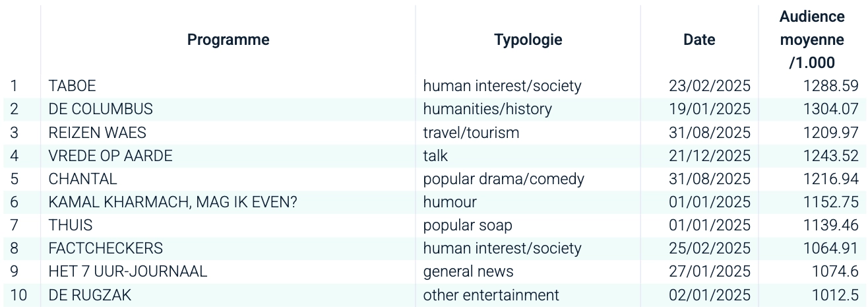The image size is (868, 307).
Task: Select the THUIS programme row
Action: 70,225
